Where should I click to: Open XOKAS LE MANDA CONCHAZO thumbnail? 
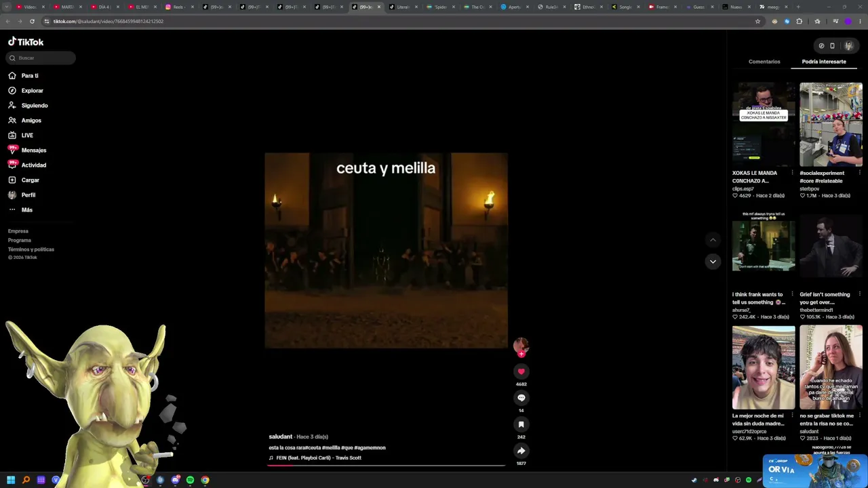click(764, 125)
